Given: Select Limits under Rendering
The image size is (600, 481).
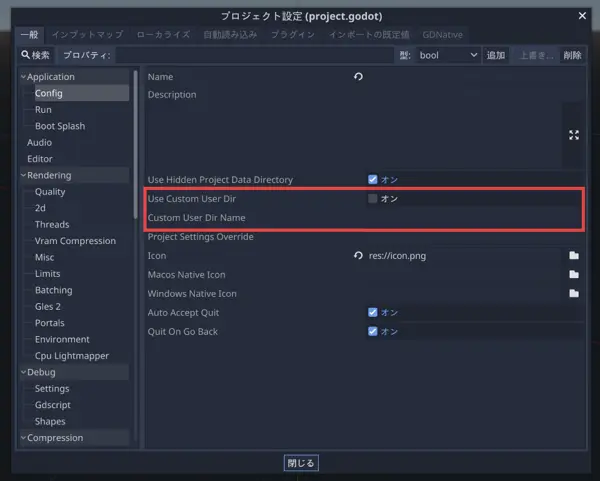Looking at the screenshot, I should click(47, 274).
